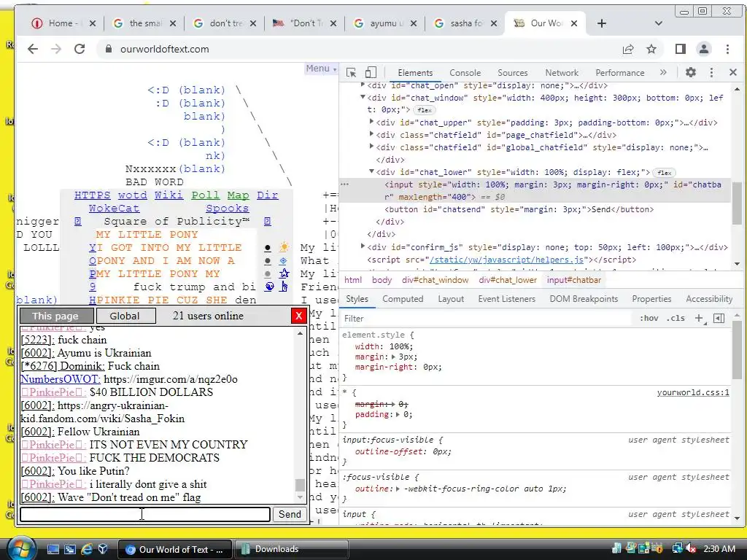Switch chat to the Global tab
Screen dimensions: 747x560
click(125, 316)
